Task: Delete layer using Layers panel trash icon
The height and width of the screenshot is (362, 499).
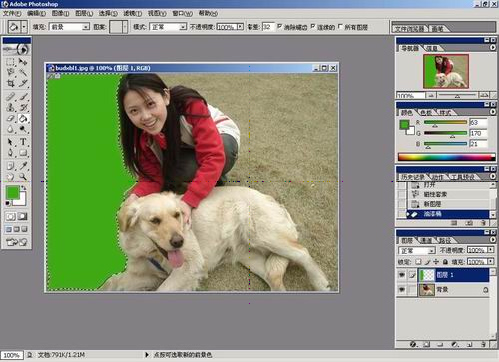Action: coord(483,344)
